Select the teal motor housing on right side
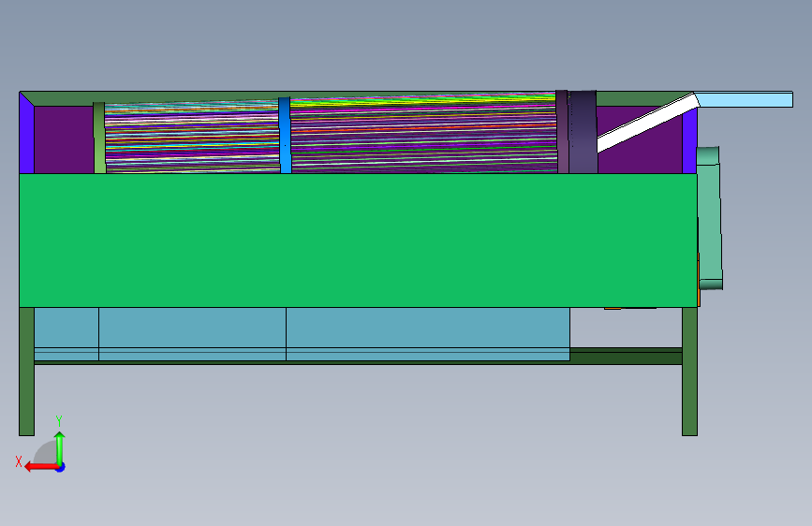 point(710,217)
